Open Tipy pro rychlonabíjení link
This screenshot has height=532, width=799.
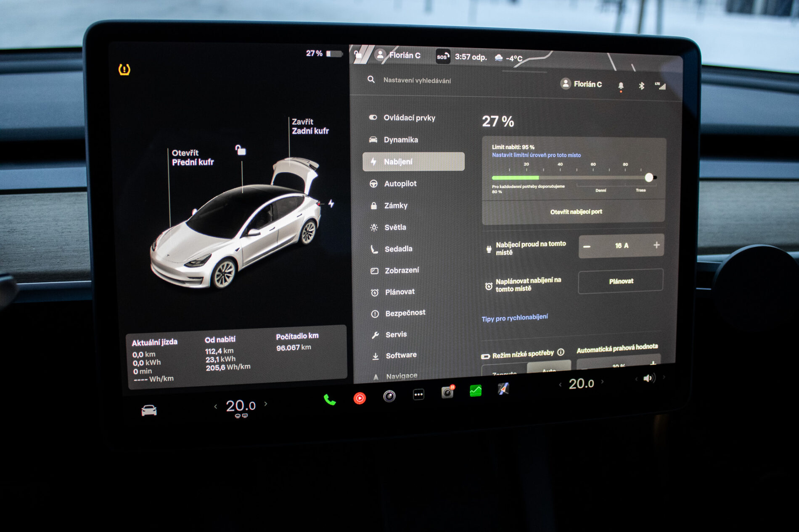click(x=515, y=318)
